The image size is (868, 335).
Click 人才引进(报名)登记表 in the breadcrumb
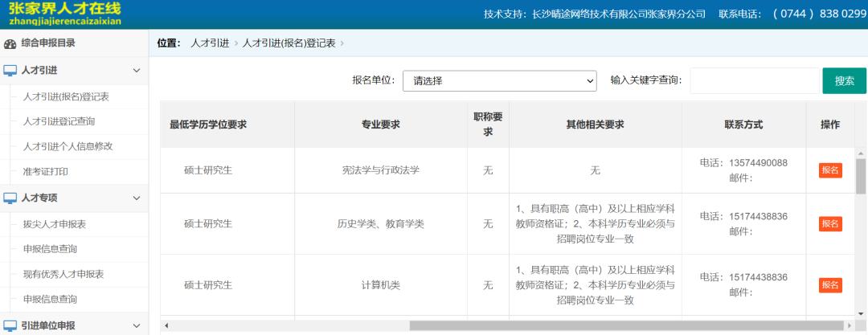[x=289, y=43]
